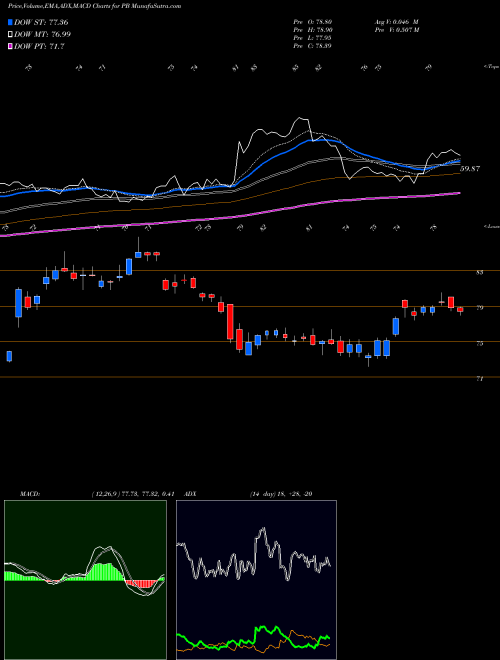Open the ADX indicator panel
The height and width of the screenshot is (660, 500).
coord(256,580)
